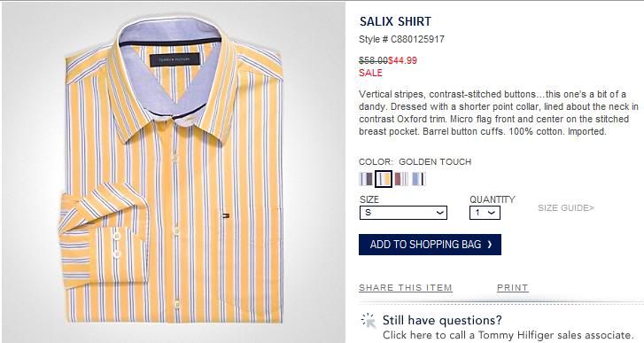Pick the blue stripe color swatch

point(419,179)
